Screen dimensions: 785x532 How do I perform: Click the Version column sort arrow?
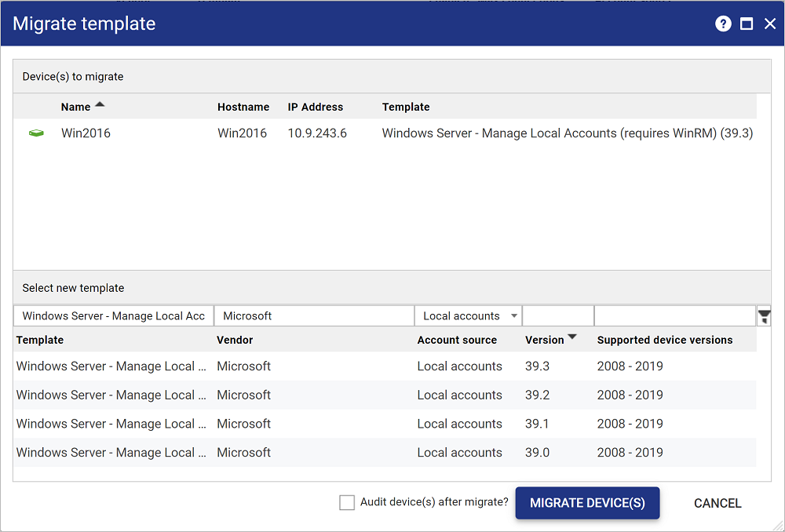pyautogui.click(x=572, y=337)
